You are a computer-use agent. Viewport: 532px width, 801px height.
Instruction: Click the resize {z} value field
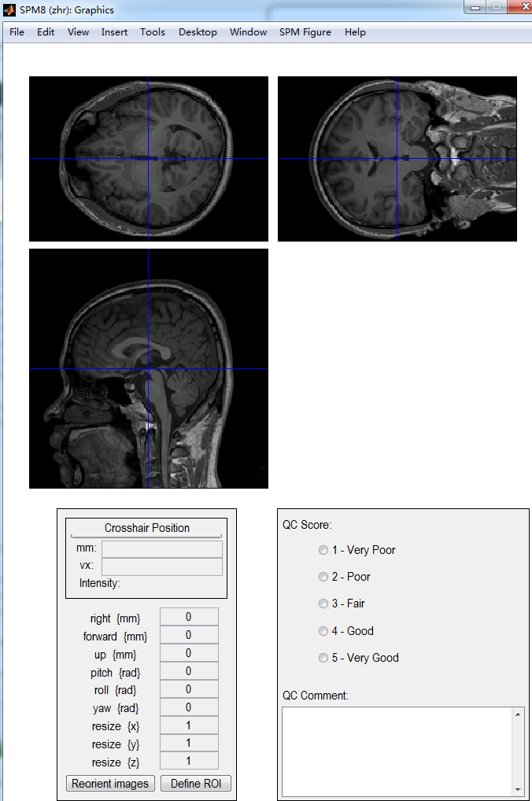(x=189, y=761)
